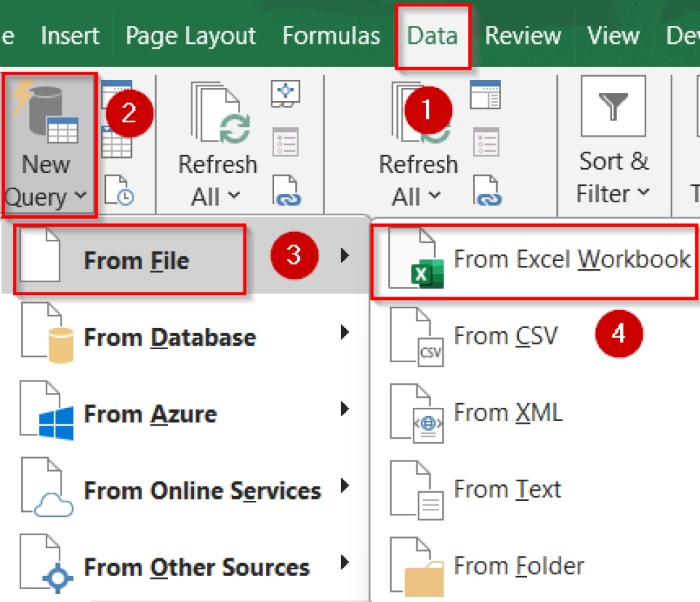
Task: Open the View ribbon tab
Action: point(612,36)
